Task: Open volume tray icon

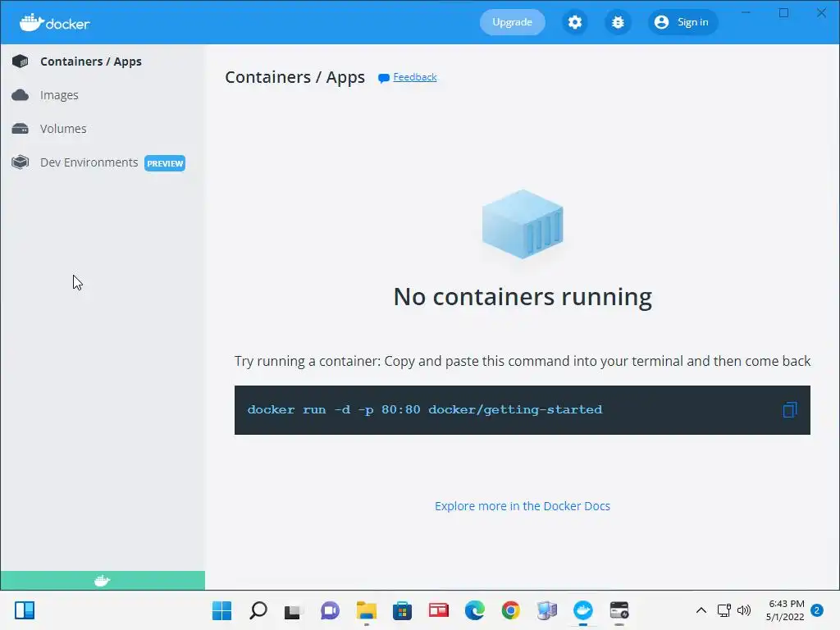Action: coord(744,610)
